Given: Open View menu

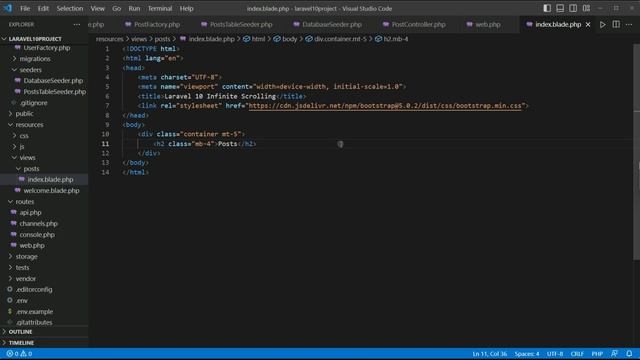Looking at the screenshot, I should pyautogui.click(x=97, y=9).
